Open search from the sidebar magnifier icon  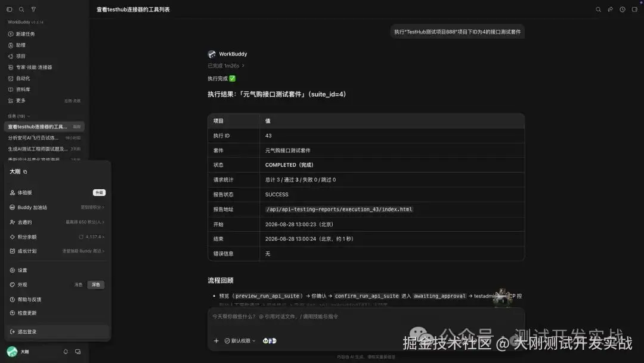(x=21, y=10)
